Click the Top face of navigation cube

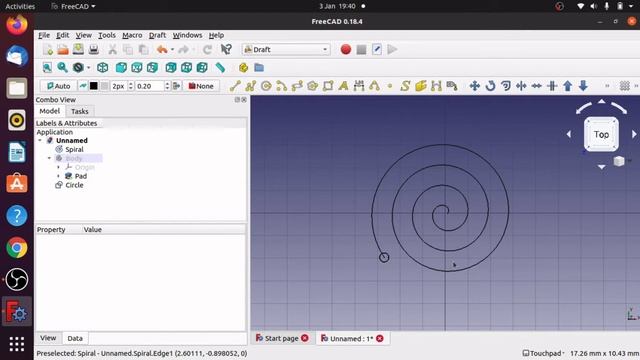click(601, 134)
